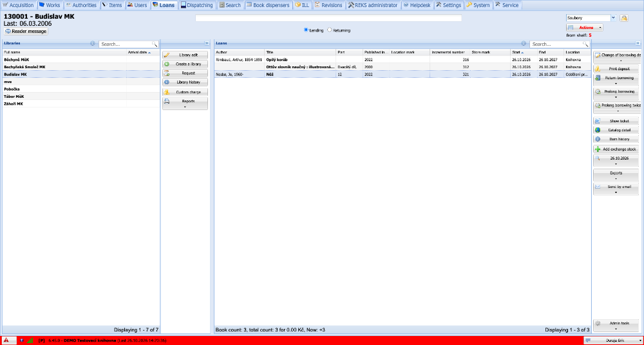Open the Book dispensers tab

tap(268, 5)
